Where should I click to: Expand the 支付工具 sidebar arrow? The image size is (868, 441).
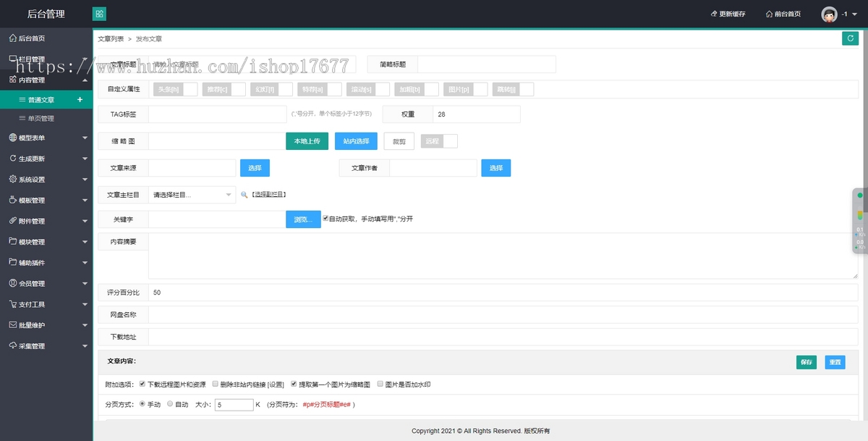(x=85, y=304)
